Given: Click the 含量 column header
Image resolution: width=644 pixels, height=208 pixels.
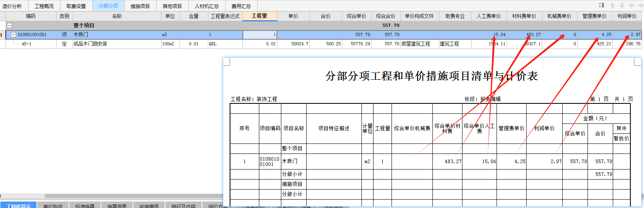Looking at the screenshot, I should [194, 16].
